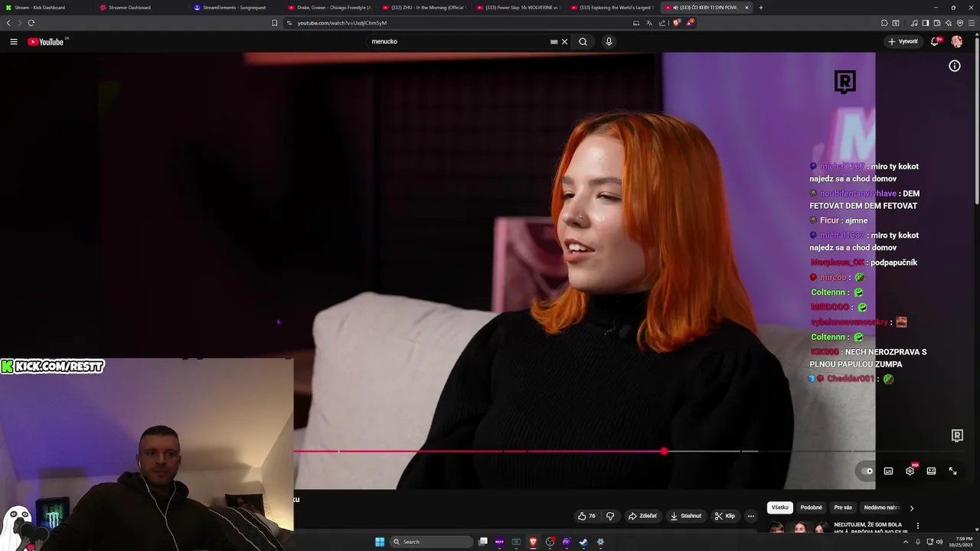The height and width of the screenshot is (551, 980).
Task: Open Brave wallet icon
Action: [x=936, y=23]
